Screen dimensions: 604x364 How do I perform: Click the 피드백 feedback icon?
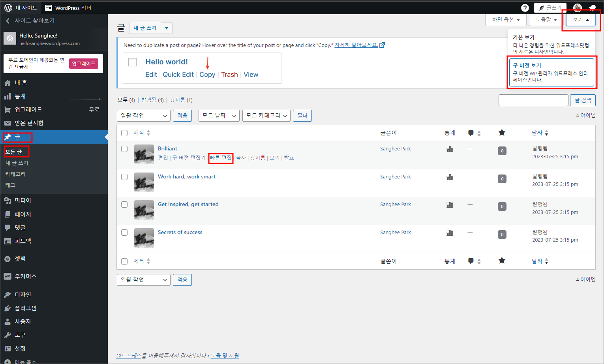(x=8, y=241)
